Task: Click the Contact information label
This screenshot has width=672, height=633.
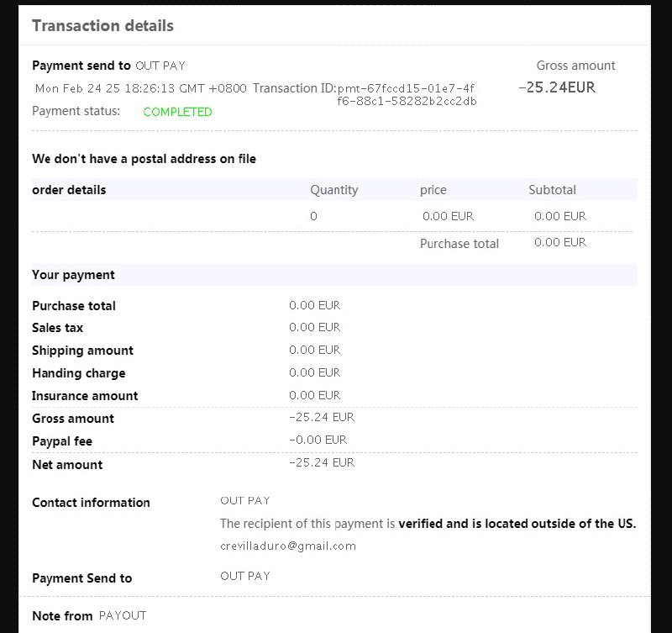Action: tap(91, 503)
